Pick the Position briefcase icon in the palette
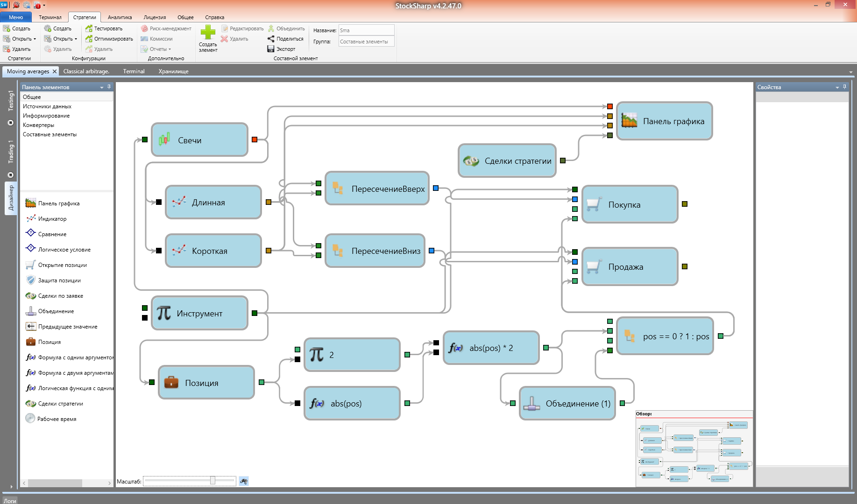Viewport: 857px width, 504px height. (31, 342)
